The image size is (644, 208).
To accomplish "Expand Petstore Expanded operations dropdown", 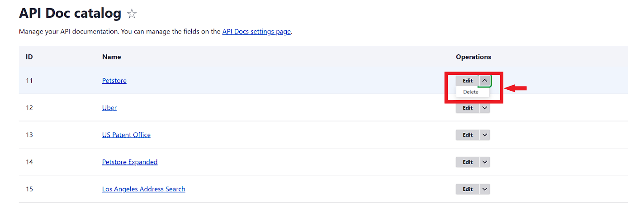I will (x=484, y=162).
